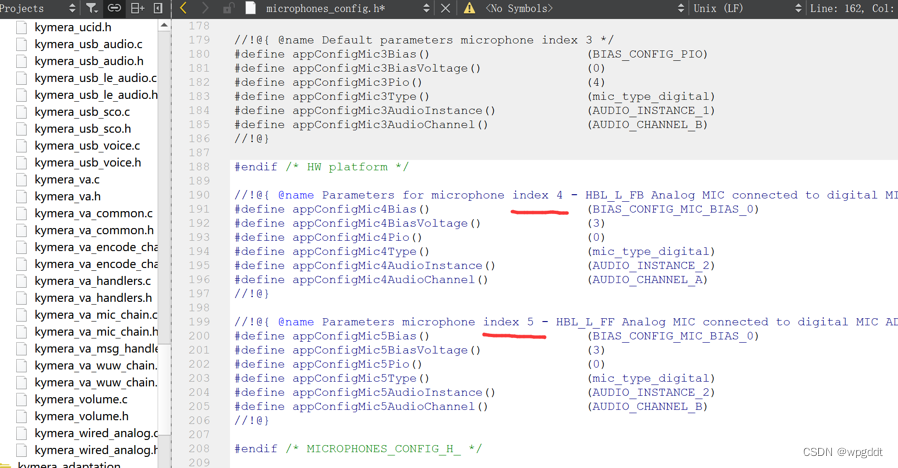
Task: Open kymera_wired_analog.h file
Action: pyautogui.click(x=96, y=450)
